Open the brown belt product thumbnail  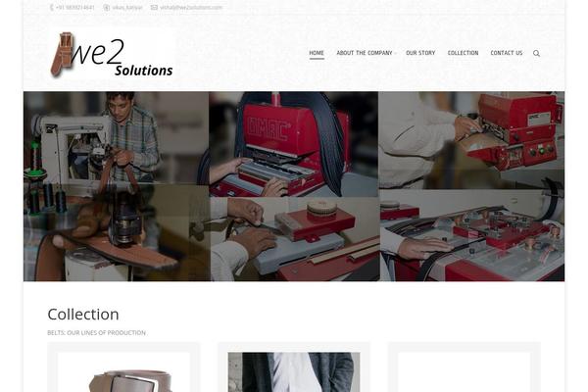[x=123, y=372]
